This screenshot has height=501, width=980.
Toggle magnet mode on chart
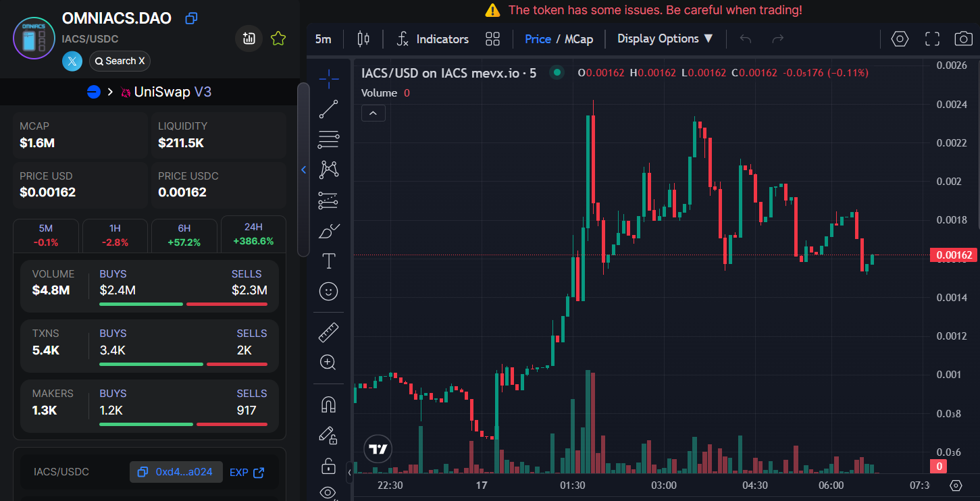(x=329, y=404)
